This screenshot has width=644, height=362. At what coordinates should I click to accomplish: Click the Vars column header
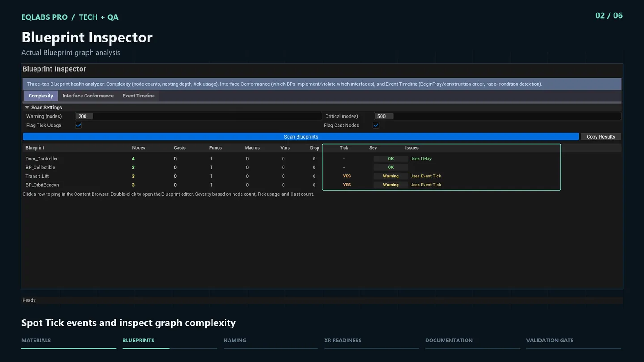coord(285,148)
